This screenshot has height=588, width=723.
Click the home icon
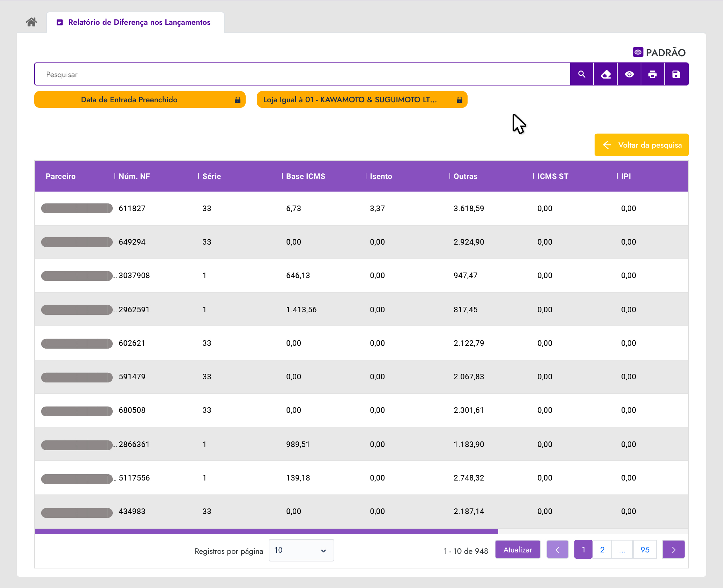tap(31, 22)
